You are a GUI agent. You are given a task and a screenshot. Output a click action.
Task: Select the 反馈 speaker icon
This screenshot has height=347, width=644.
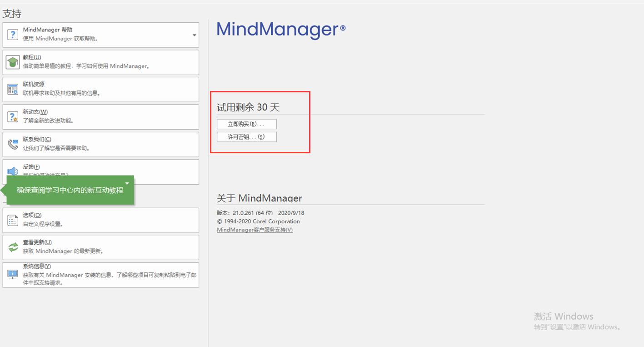(12, 171)
